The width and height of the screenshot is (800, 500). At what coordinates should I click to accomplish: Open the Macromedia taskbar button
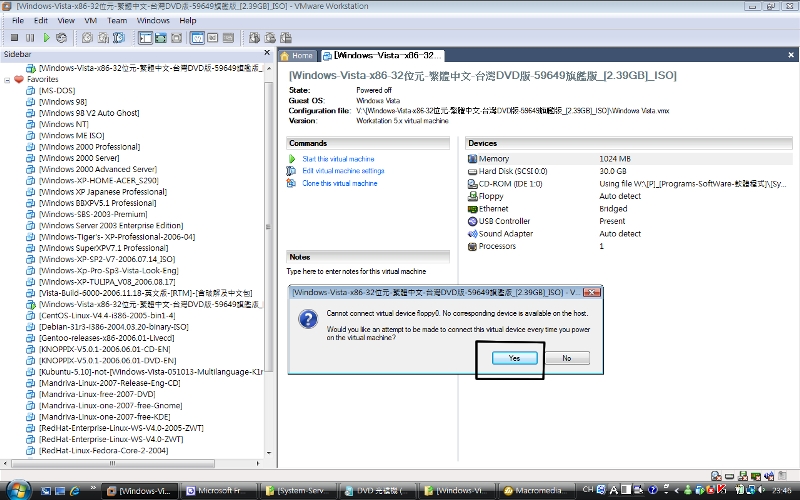tap(537, 491)
